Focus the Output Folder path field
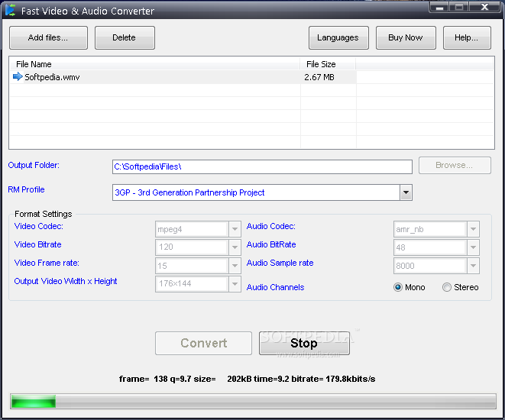Image resolution: width=505 pixels, height=420 pixels. (x=262, y=166)
